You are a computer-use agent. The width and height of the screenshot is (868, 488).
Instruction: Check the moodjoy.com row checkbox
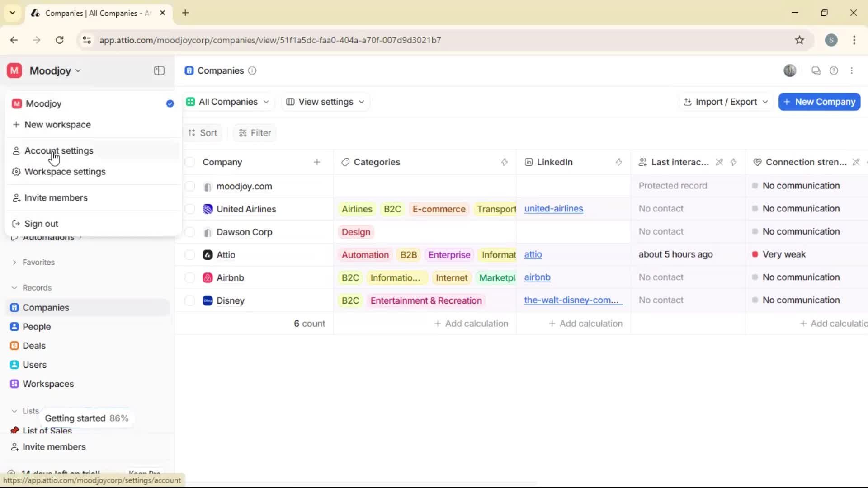[190, 186]
